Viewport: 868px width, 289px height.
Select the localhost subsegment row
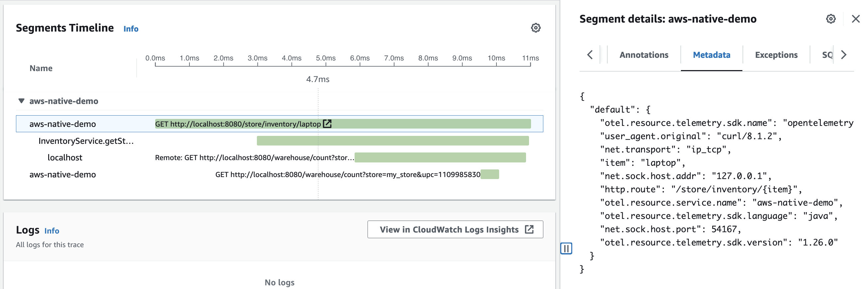pyautogui.click(x=279, y=157)
